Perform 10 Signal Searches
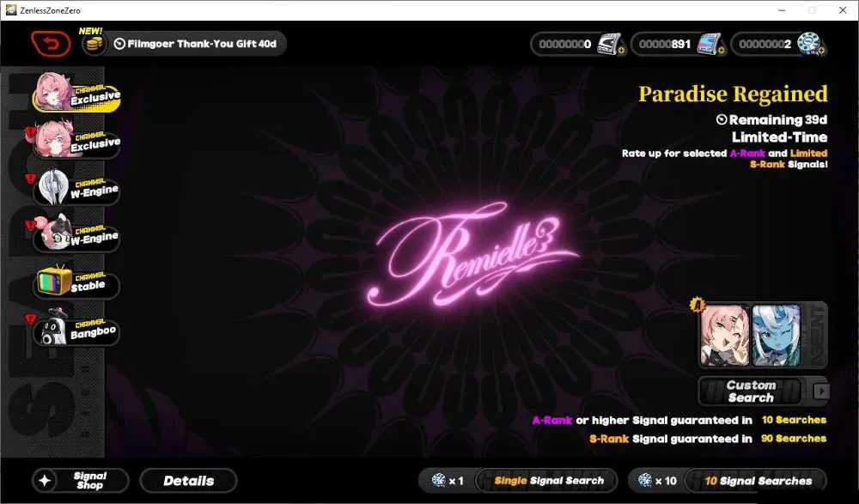The height and width of the screenshot is (504, 859). pos(756,481)
